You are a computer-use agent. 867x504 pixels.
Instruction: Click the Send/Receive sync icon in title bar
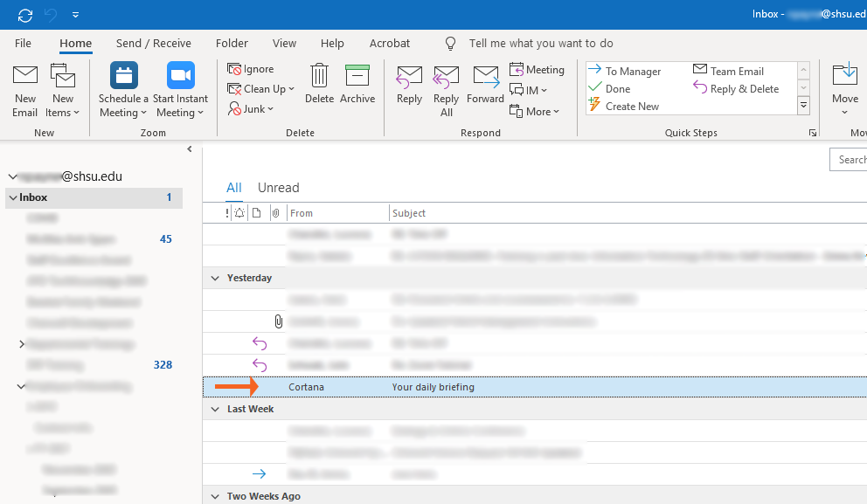pyautogui.click(x=25, y=15)
